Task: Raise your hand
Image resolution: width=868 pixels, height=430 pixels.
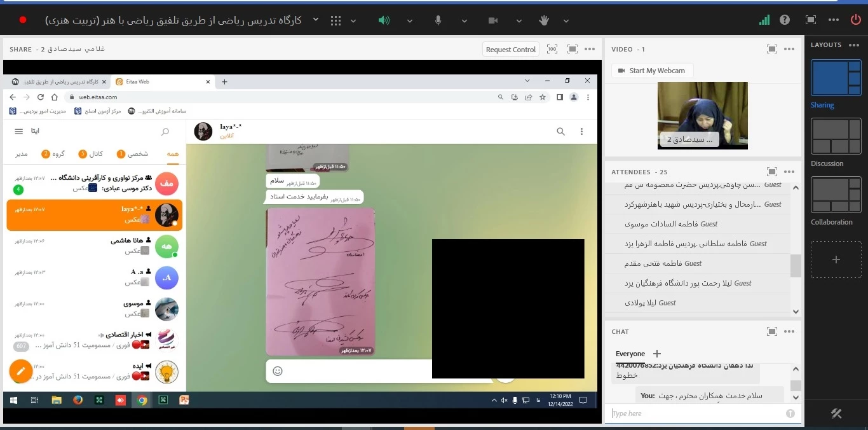Action: coord(544,20)
